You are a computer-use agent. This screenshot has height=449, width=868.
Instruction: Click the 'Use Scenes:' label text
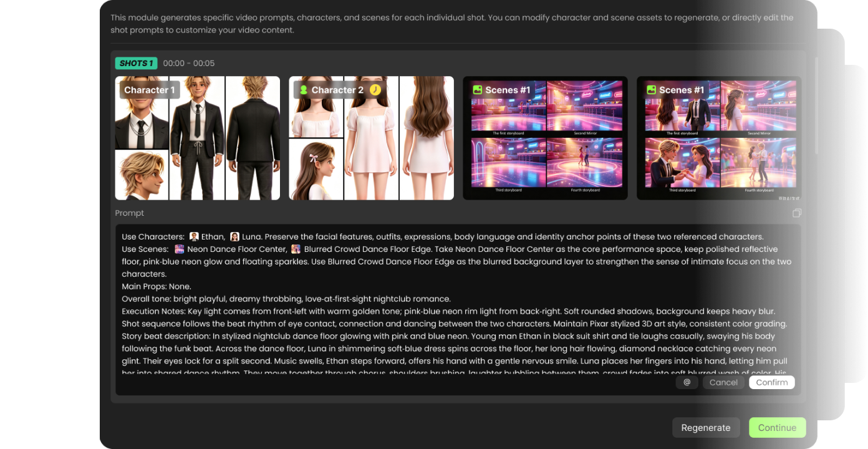click(x=145, y=249)
